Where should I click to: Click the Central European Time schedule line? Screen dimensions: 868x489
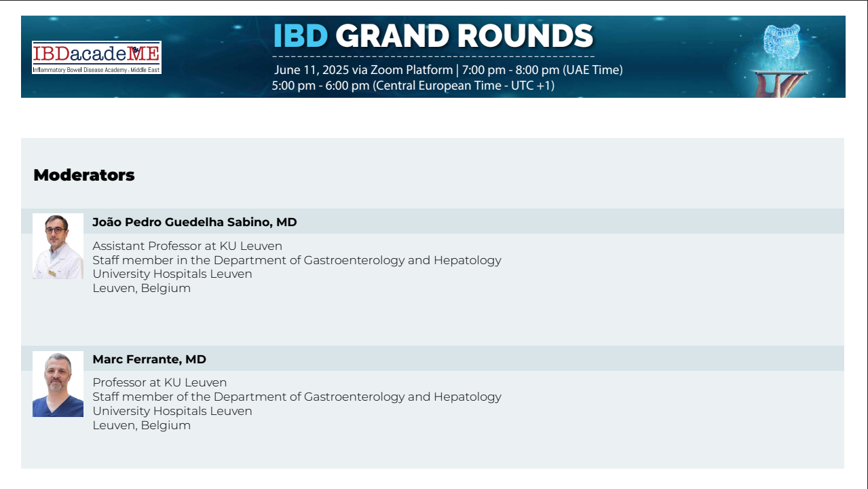(x=413, y=86)
